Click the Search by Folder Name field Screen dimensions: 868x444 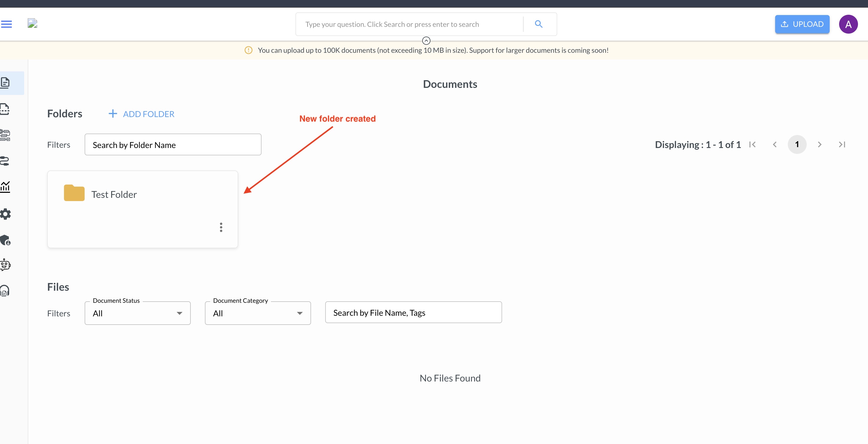[173, 144]
